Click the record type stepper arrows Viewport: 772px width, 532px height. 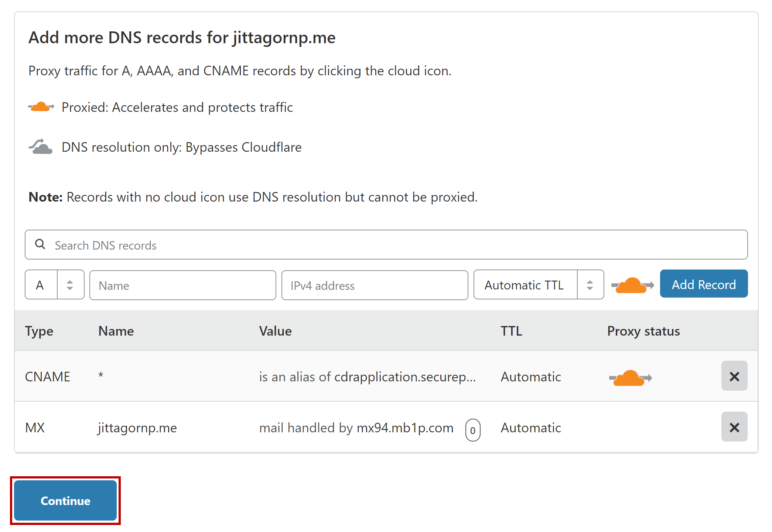pyautogui.click(x=70, y=285)
